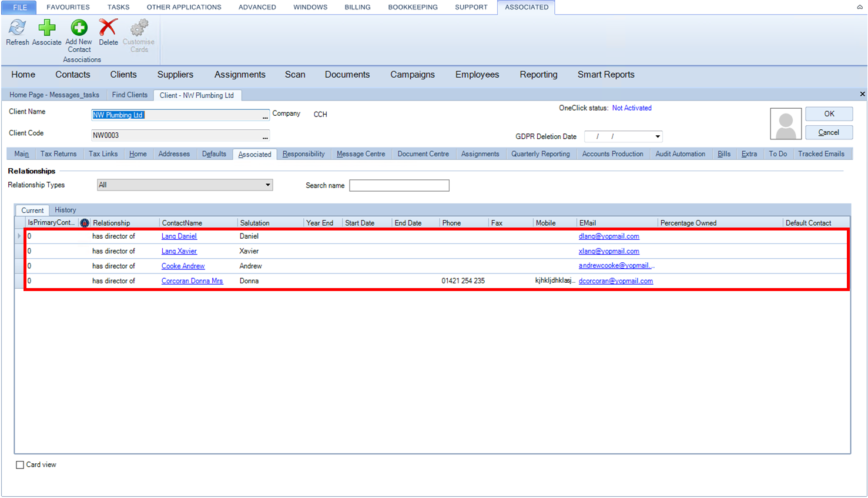Open the Employees navigation item
The image size is (868, 498).
click(477, 75)
